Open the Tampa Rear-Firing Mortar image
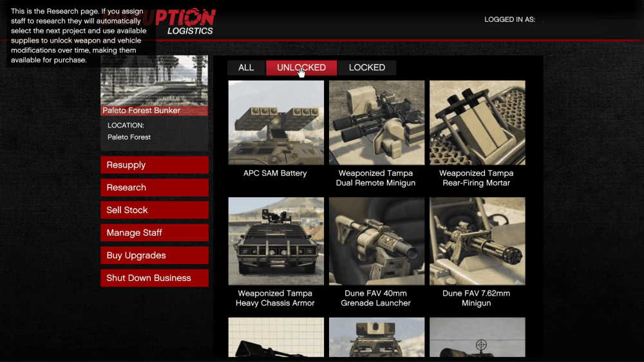Screen dimensions: 644x362 pyautogui.click(x=477, y=122)
